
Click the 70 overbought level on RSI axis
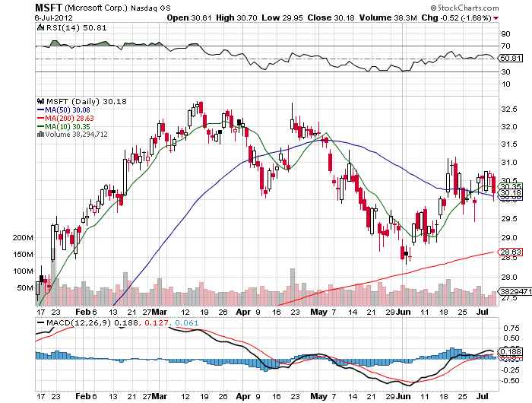pyautogui.click(x=505, y=46)
